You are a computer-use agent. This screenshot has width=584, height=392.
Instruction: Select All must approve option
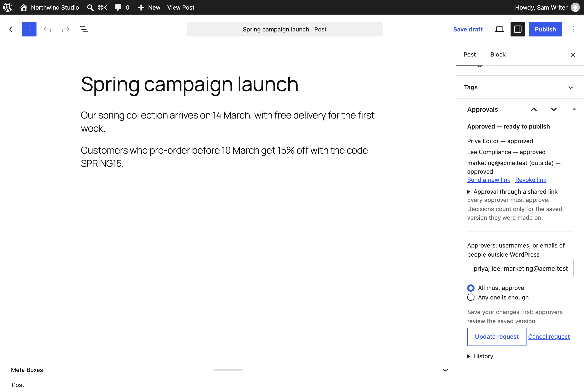[471, 288]
